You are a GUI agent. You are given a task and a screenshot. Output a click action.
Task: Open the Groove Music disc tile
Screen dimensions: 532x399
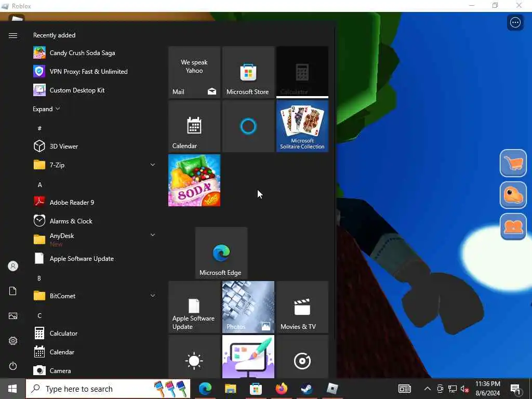pyautogui.click(x=302, y=356)
